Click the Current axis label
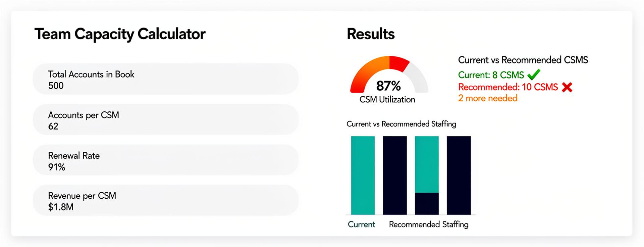This screenshot has height=247, width=644. 361,224
